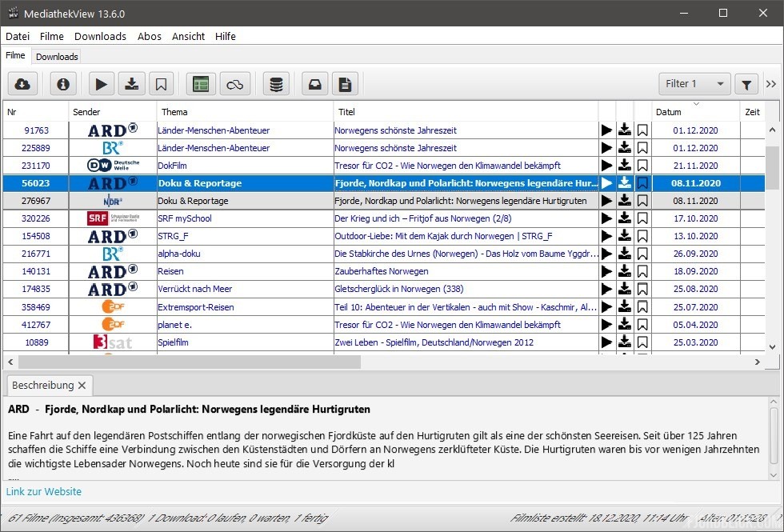Open the Filme menu

[x=52, y=37]
